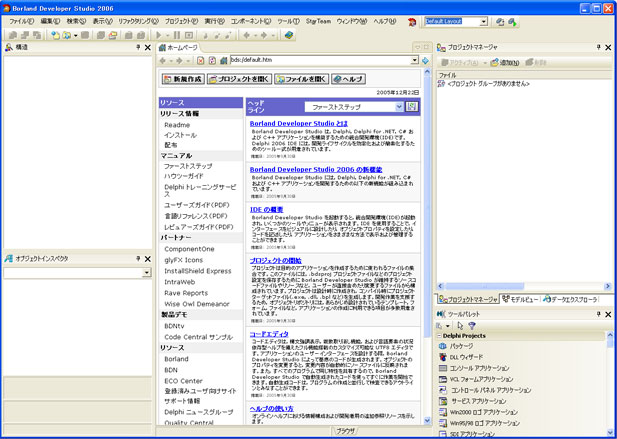Click the browser Home icon
The image size is (617, 439).
[224, 61]
